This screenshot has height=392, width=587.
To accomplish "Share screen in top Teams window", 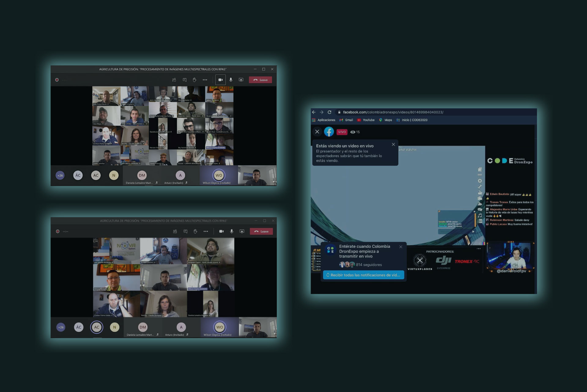I will click(x=241, y=80).
